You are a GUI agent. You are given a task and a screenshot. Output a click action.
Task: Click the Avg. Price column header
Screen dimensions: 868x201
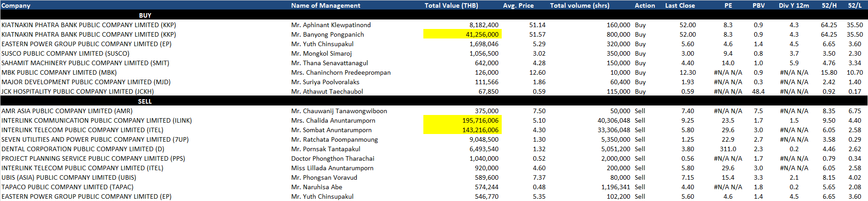[x=518, y=5]
